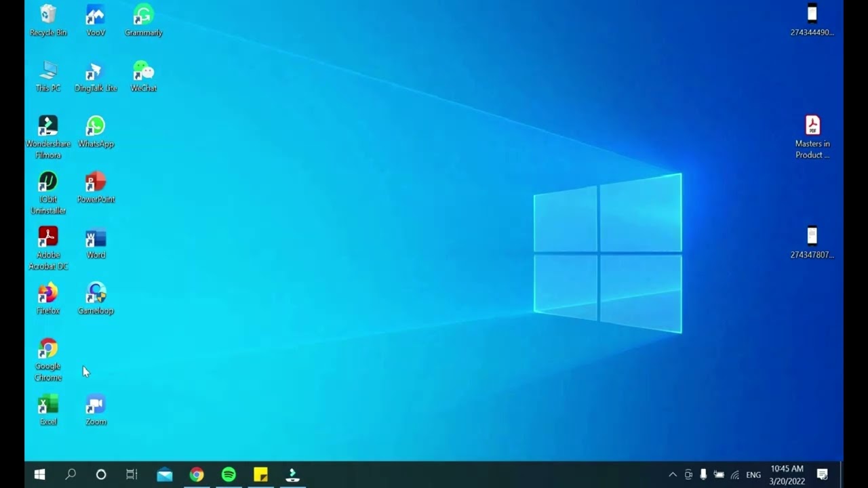Viewport: 868px width, 488px height.
Task: Open the Mail app in taskbar
Action: click(165, 474)
